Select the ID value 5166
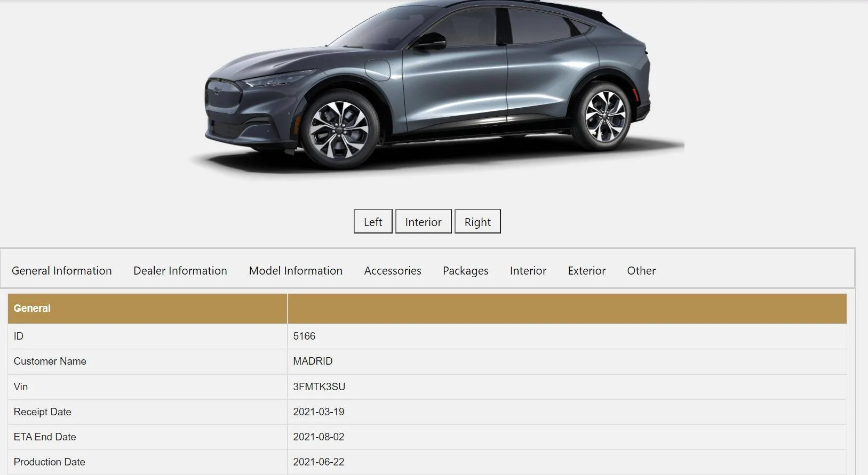868x475 pixels. click(x=304, y=336)
